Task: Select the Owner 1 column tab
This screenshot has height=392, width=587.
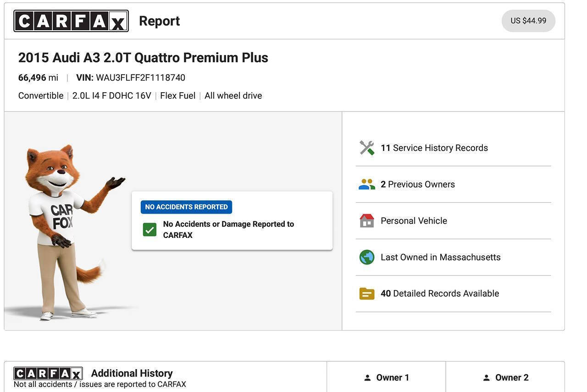Action: pyautogui.click(x=386, y=377)
